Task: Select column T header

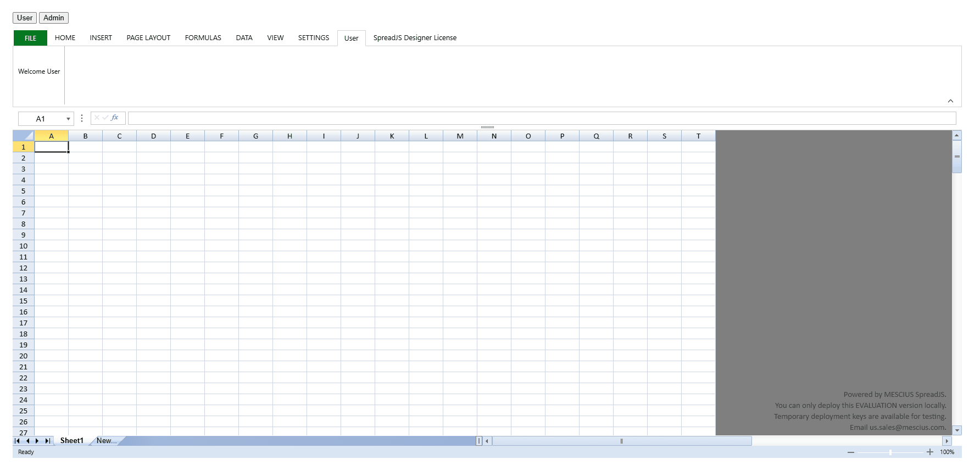Action: click(698, 136)
